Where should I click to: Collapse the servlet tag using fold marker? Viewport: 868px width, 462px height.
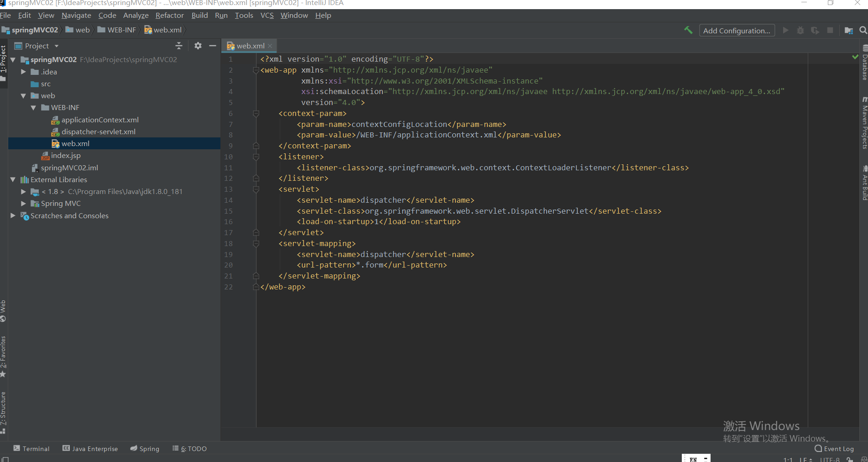click(256, 189)
